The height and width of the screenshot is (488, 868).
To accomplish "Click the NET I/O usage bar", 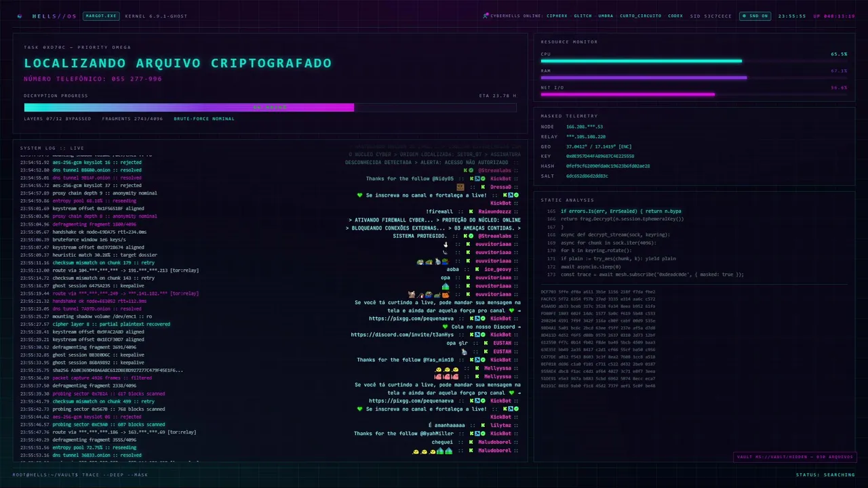I will pos(694,94).
